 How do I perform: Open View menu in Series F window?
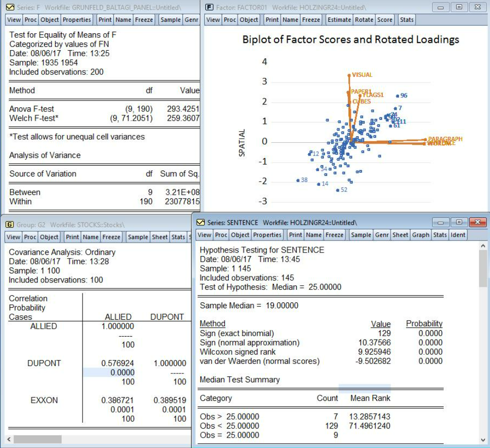point(14,20)
